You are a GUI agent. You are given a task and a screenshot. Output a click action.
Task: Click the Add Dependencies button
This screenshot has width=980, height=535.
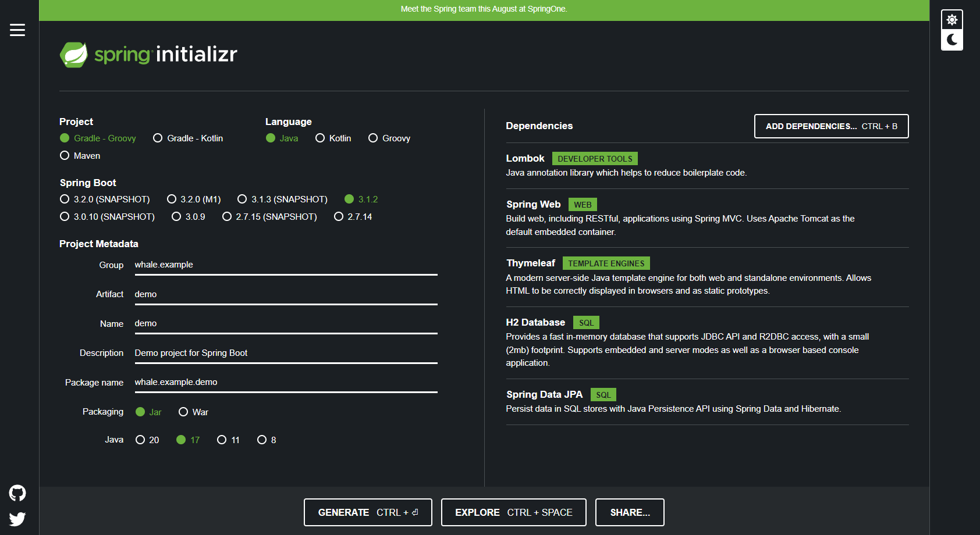832,126
